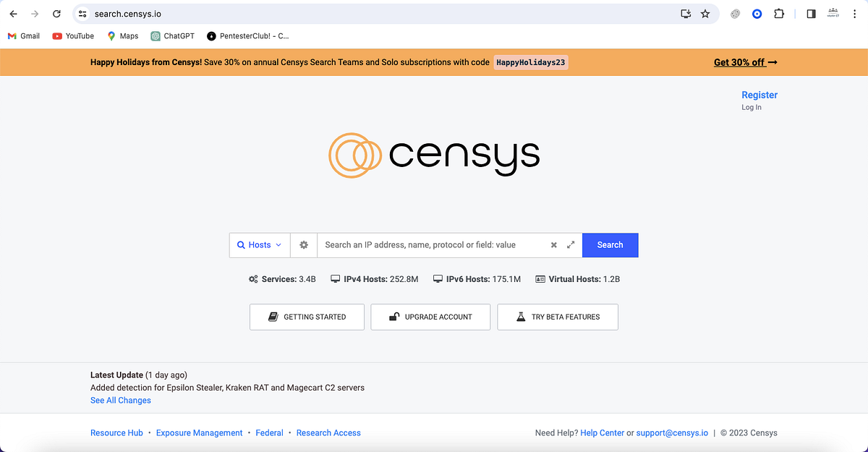
Task: Select the HappyHolidays23 promo code
Action: coord(530,62)
